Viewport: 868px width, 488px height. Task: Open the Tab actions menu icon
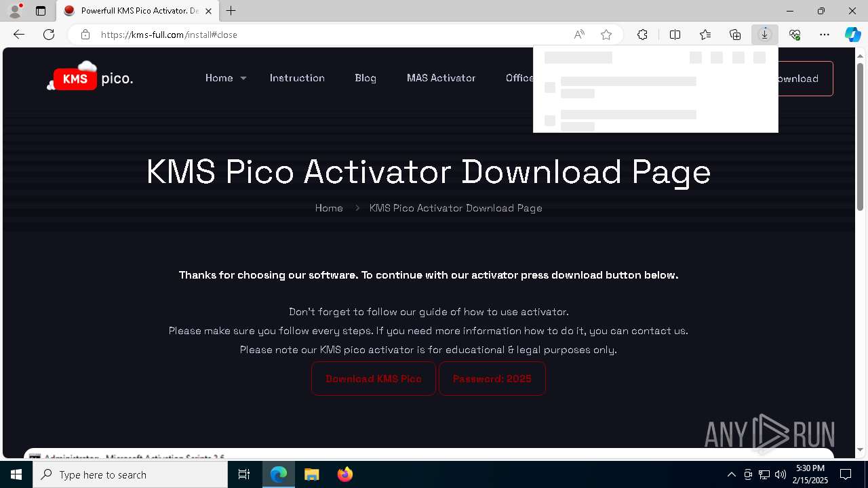[41, 11]
